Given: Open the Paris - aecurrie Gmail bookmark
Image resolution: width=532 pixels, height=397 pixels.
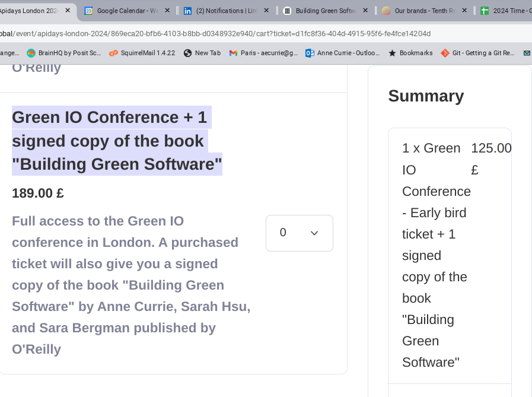Looking at the screenshot, I should pyautogui.click(x=263, y=53).
